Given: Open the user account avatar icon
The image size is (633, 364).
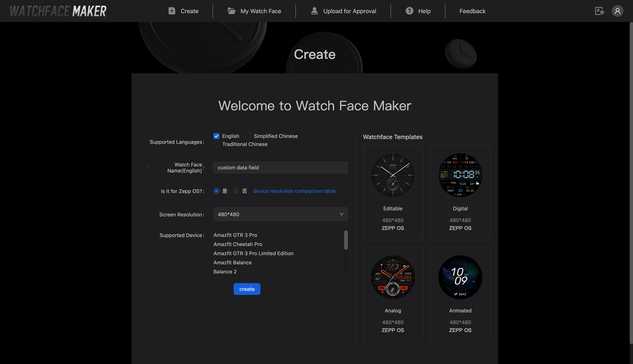Looking at the screenshot, I should (x=617, y=11).
